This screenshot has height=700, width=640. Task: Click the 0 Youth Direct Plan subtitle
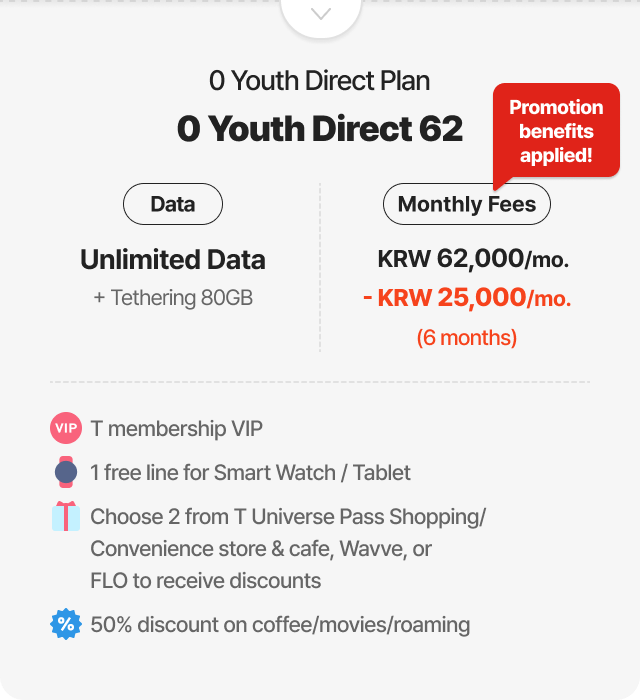(320, 80)
